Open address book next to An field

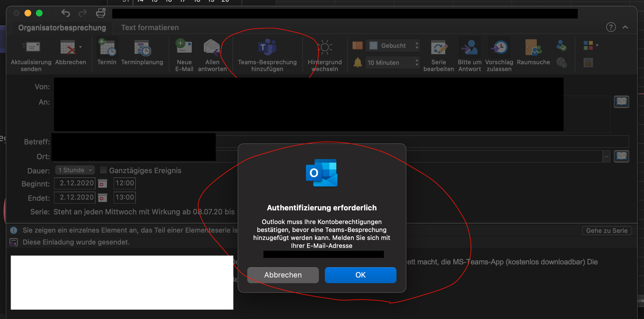621,102
